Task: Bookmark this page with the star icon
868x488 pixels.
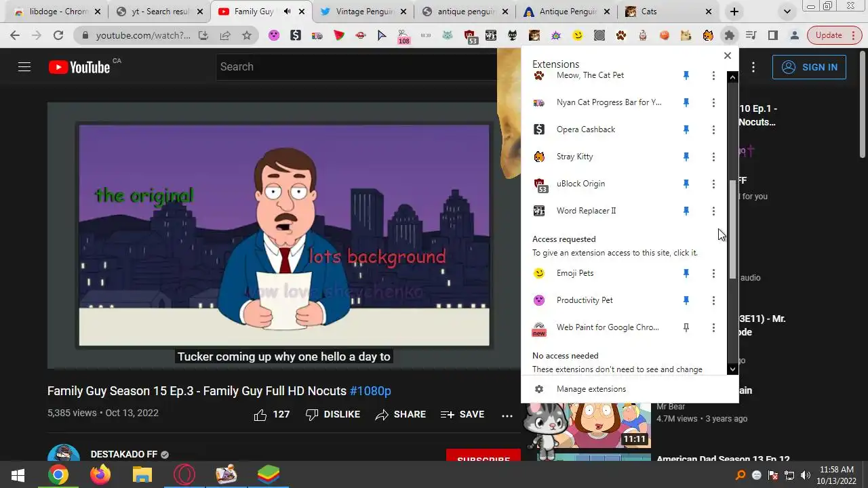Action: [247, 35]
